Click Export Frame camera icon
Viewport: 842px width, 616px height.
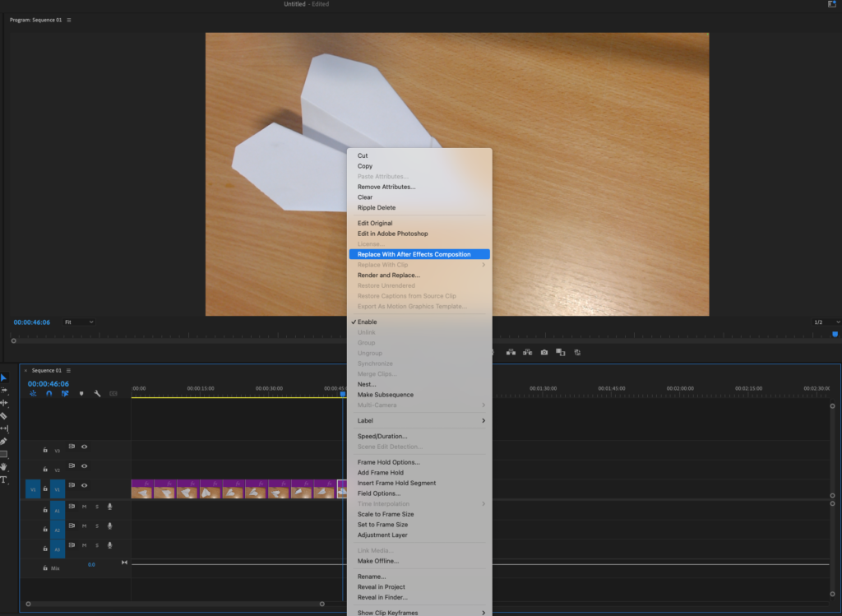click(544, 352)
